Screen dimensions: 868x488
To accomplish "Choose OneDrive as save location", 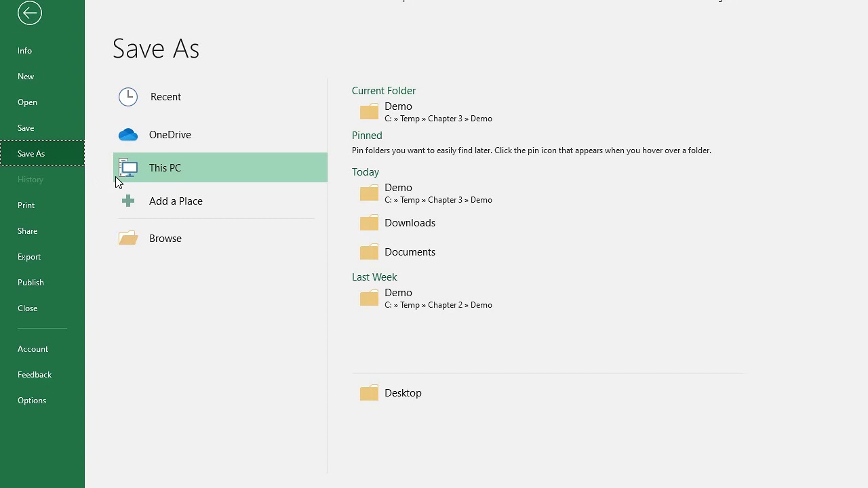I will [x=170, y=135].
